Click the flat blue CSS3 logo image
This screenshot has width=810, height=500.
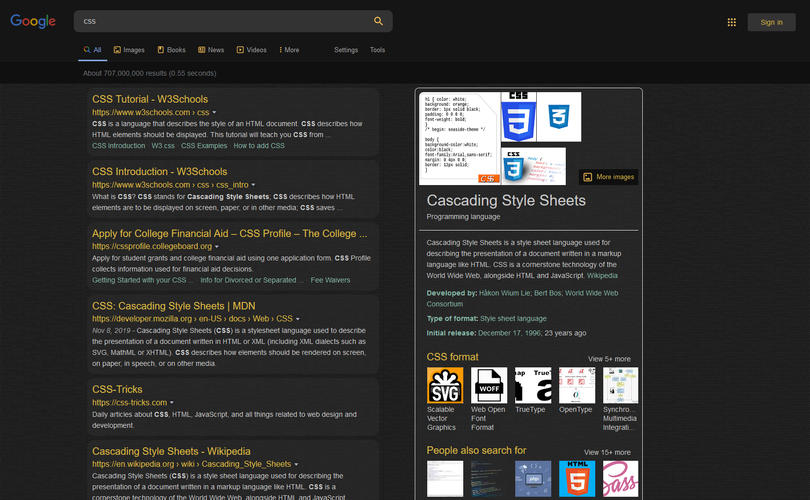[559, 117]
